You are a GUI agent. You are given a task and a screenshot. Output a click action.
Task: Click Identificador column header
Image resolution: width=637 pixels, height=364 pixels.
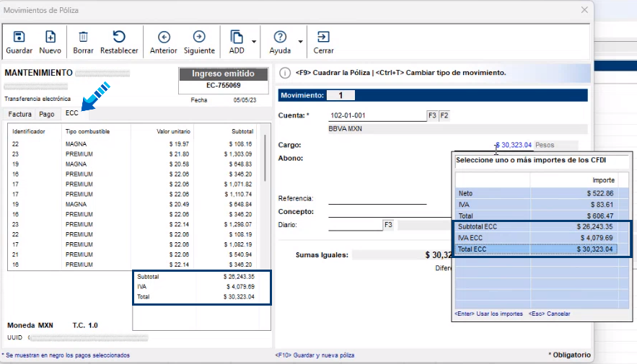click(x=29, y=131)
